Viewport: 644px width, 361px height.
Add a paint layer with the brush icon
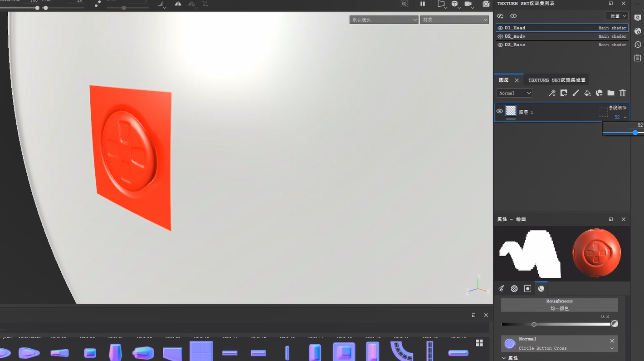[x=576, y=93]
